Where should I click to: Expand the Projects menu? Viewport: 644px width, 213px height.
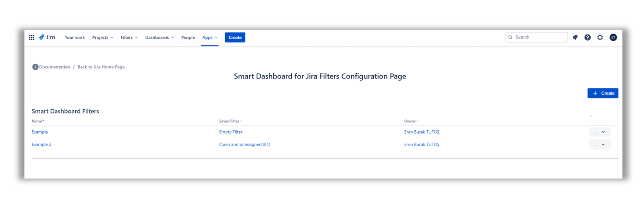pyautogui.click(x=103, y=37)
